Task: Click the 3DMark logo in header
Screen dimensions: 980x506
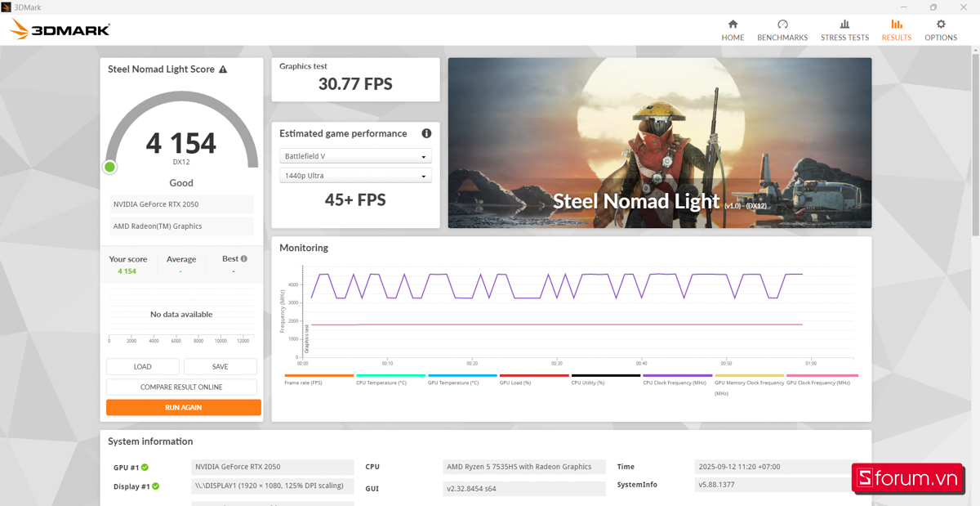Action: tap(60, 30)
